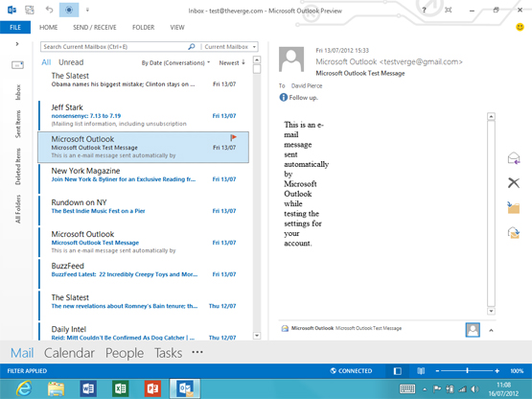Viewport: 532px width, 399px height.
Task: Open the Current Mailbox scope dropdown
Action: click(x=230, y=47)
